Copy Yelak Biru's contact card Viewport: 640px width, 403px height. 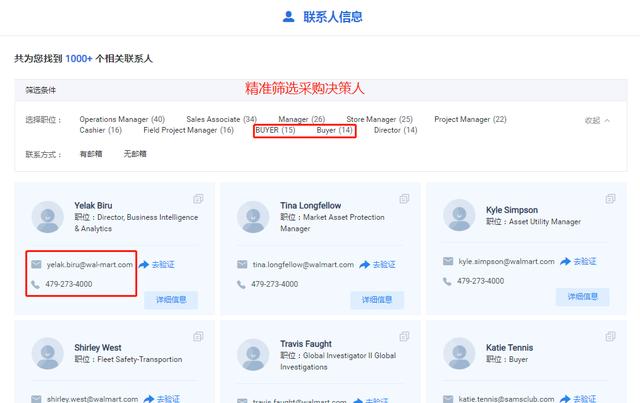click(198, 199)
